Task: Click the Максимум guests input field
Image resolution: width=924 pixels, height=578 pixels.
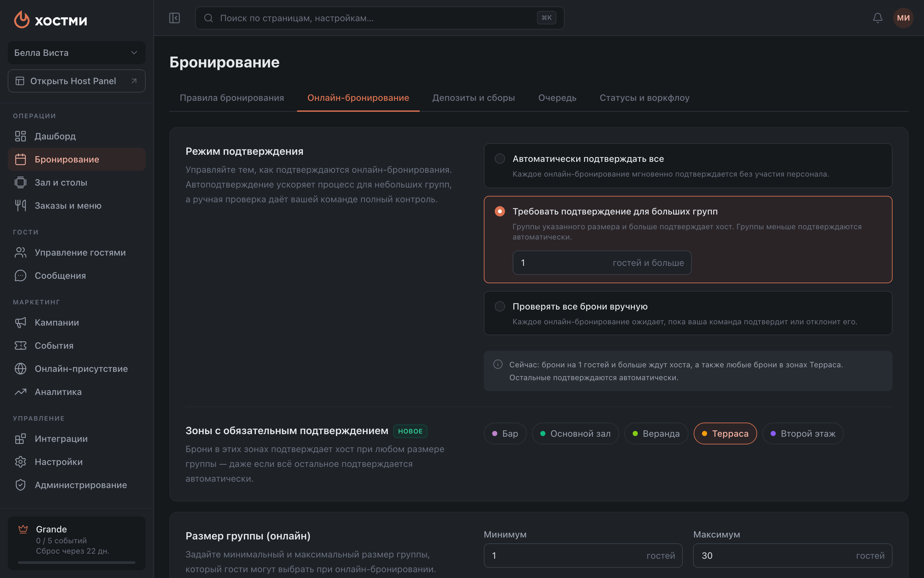Action: tap(793, 556)
